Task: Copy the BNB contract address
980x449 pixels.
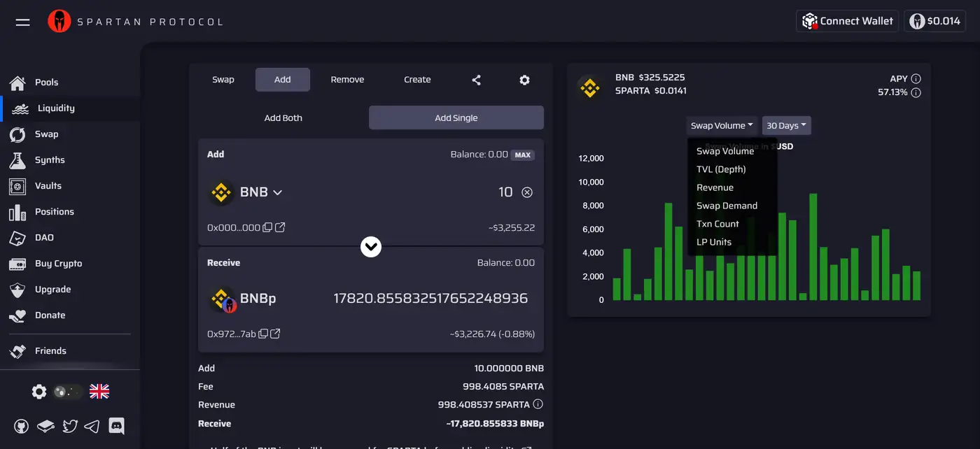Action: pos(267,227)
